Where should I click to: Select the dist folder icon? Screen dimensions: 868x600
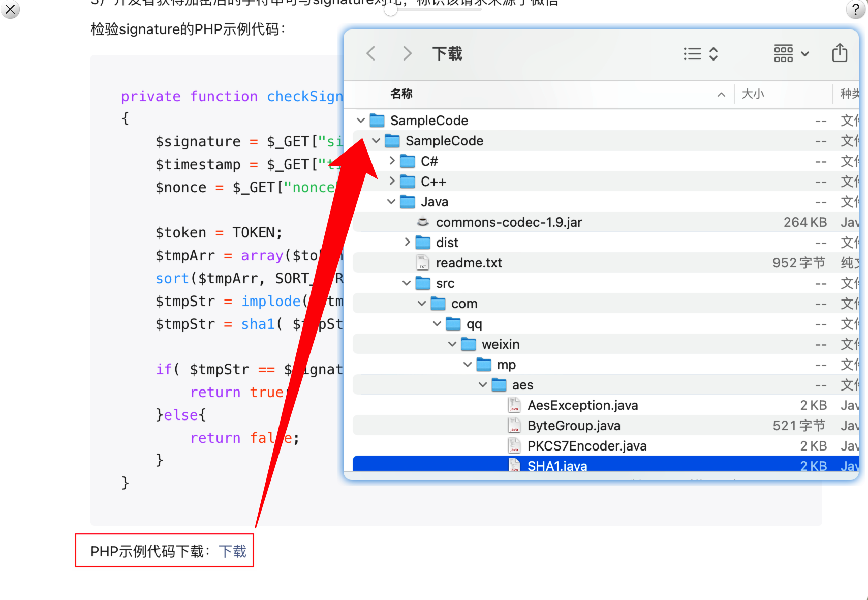pos(423,243)
